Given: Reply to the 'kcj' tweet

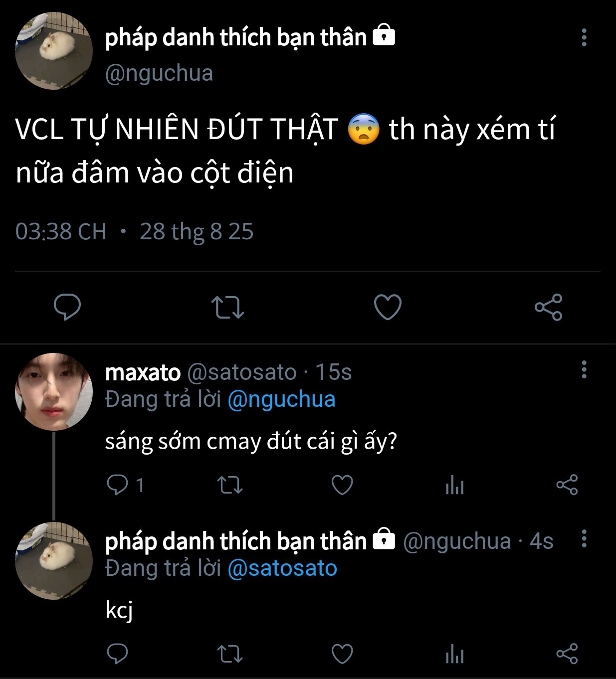Looking at the screenshot, I should click(x=118, y=654).
